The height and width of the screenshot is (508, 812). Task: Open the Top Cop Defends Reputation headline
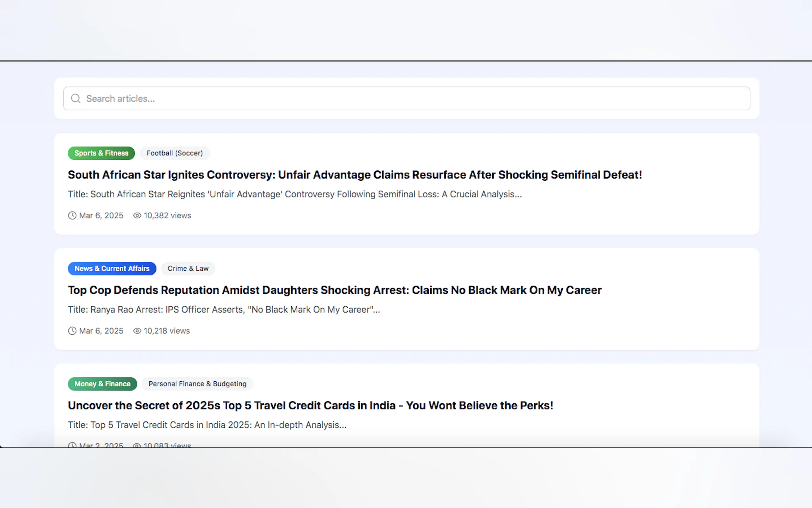point(334,290)
